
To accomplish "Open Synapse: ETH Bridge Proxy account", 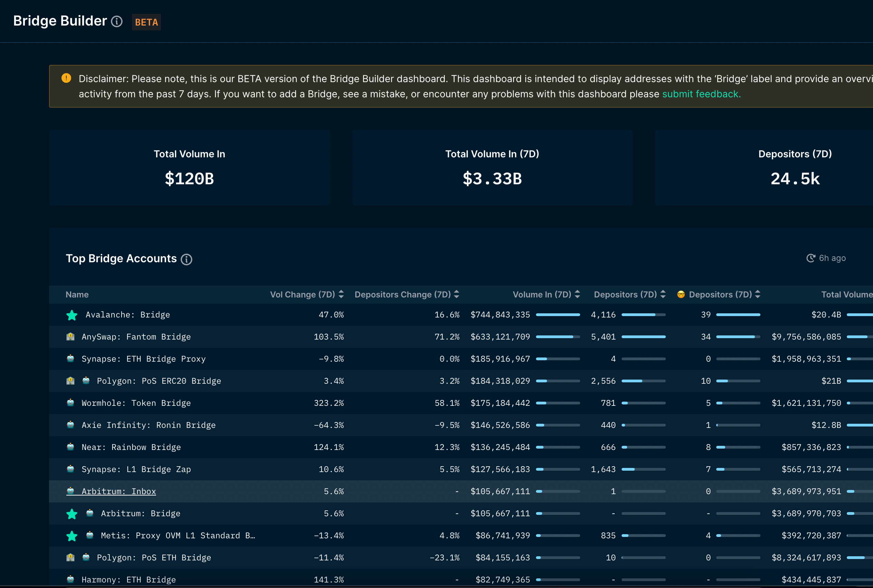I will coord(143,359).
